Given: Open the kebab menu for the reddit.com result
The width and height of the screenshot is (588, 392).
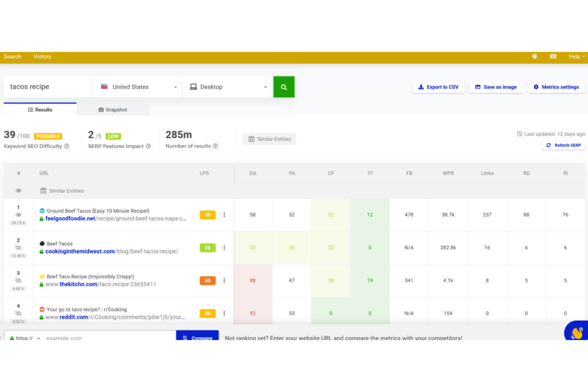Looking at the screenshot, I should pyautogui.click(x=224, y=313).
